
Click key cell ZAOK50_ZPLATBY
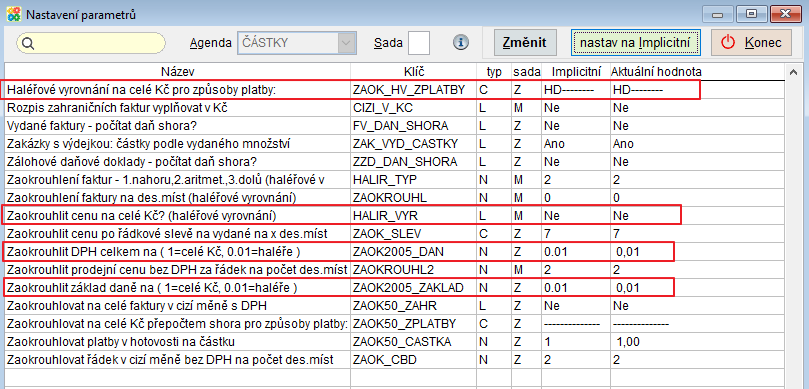click(414, 323)
